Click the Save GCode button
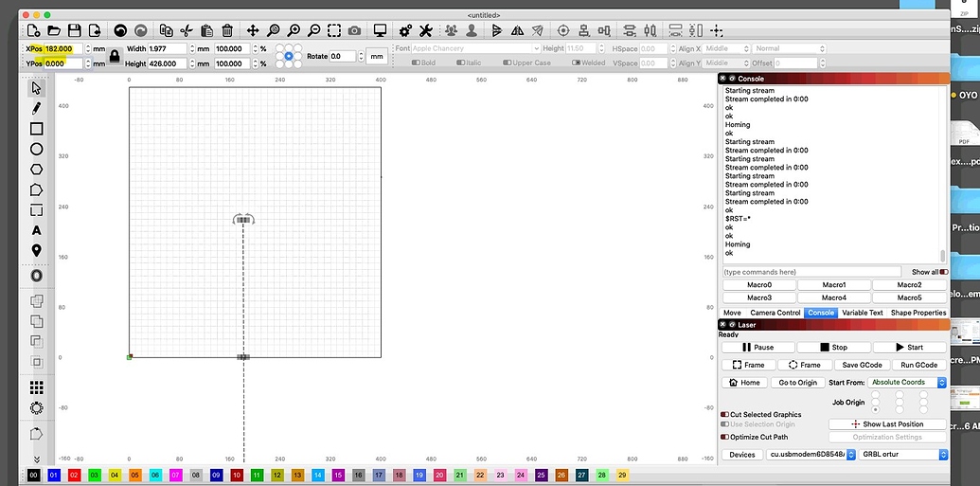This screenshot has width=980, height=486. [862, 365]
